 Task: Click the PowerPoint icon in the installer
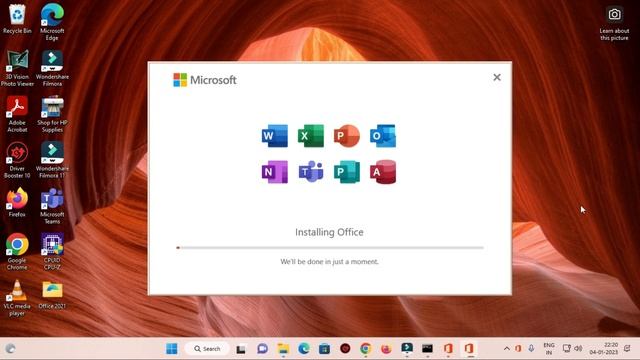click(347, 136)
